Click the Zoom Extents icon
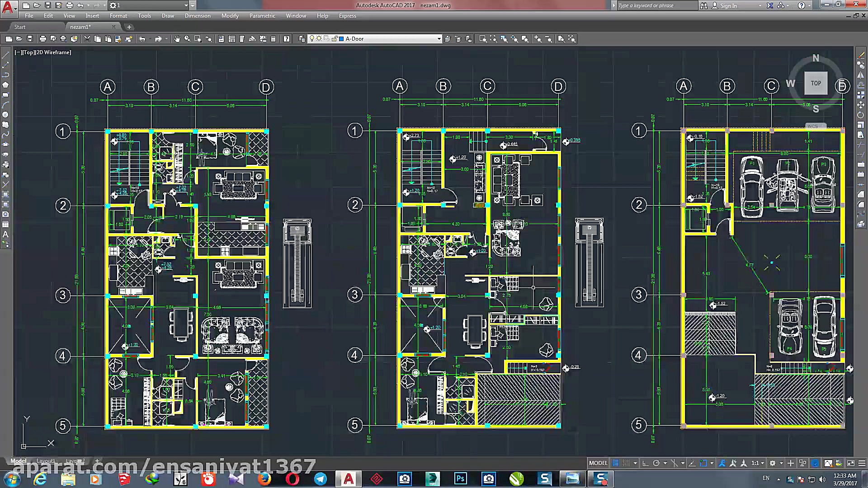 tap(571, 39)
